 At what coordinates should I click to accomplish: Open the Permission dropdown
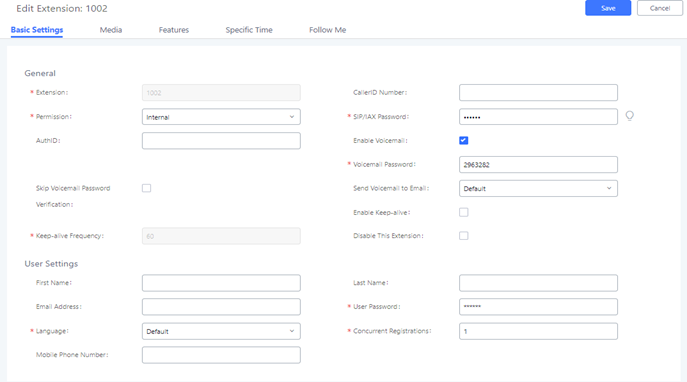(221, 117)
